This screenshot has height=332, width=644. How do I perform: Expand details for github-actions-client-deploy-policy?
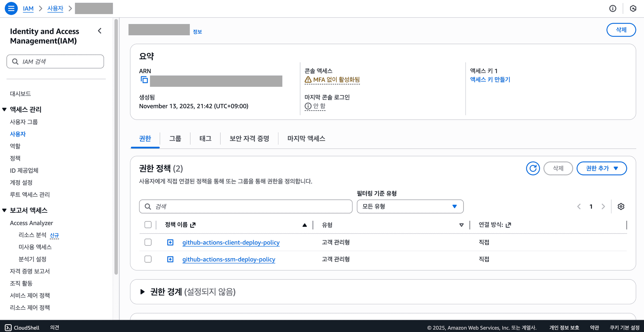[x=170, y=242]
